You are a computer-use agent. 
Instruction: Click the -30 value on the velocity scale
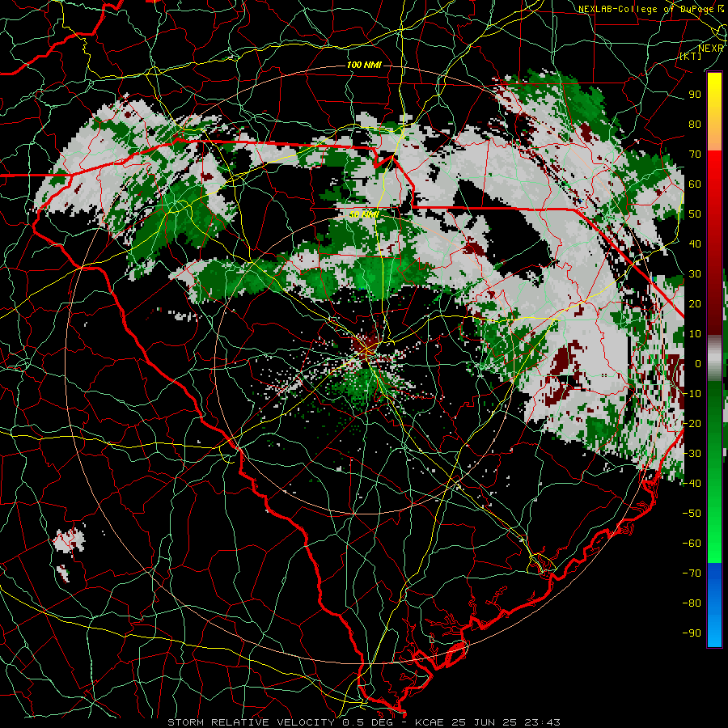coord(692,454)
